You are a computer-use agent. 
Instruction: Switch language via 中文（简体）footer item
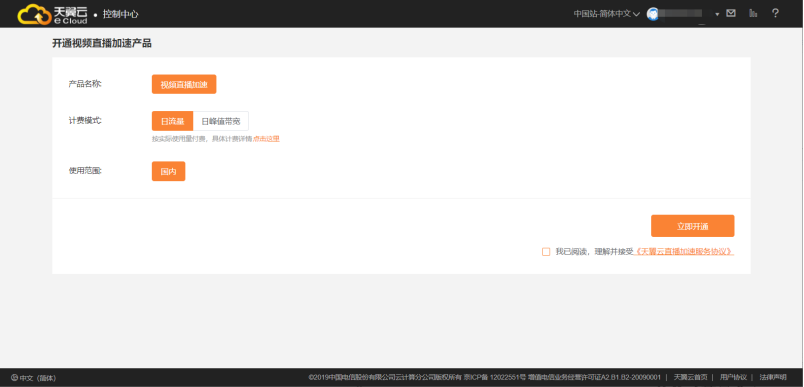[x=34, y=378]
